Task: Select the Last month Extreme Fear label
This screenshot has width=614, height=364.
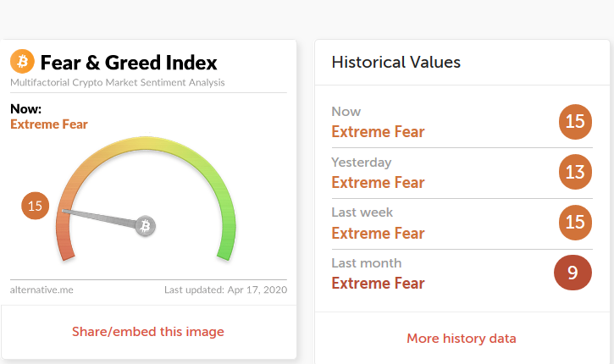Action: tap(378, 283)
